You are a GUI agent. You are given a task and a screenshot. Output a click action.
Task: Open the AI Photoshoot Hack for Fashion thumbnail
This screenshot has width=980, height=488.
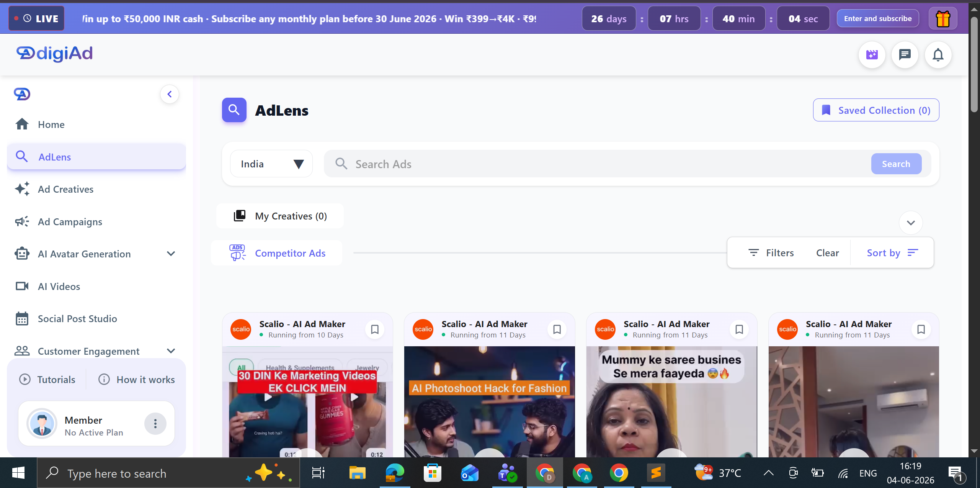[x=490, y=402]
